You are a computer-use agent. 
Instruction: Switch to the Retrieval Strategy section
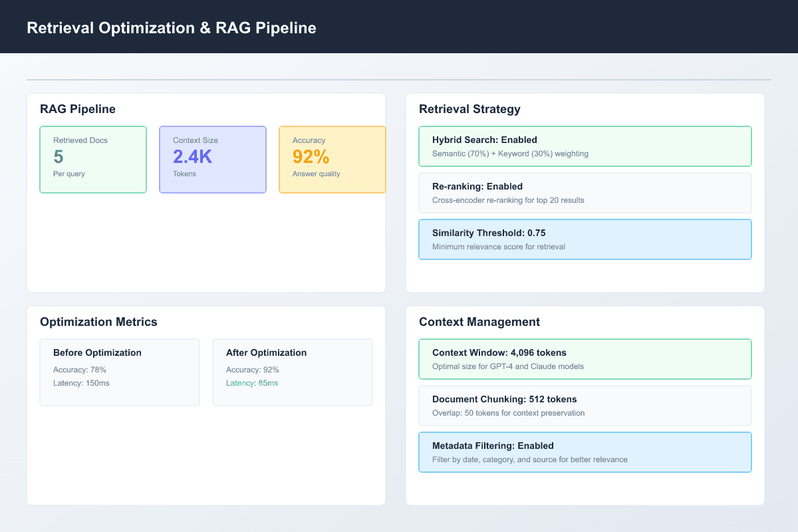pos(471,108)
